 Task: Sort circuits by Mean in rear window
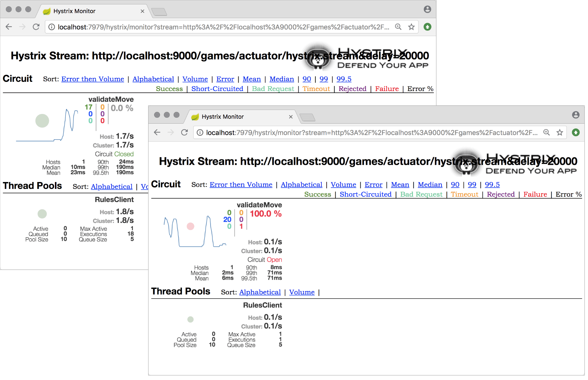click(x=252, y=79)
